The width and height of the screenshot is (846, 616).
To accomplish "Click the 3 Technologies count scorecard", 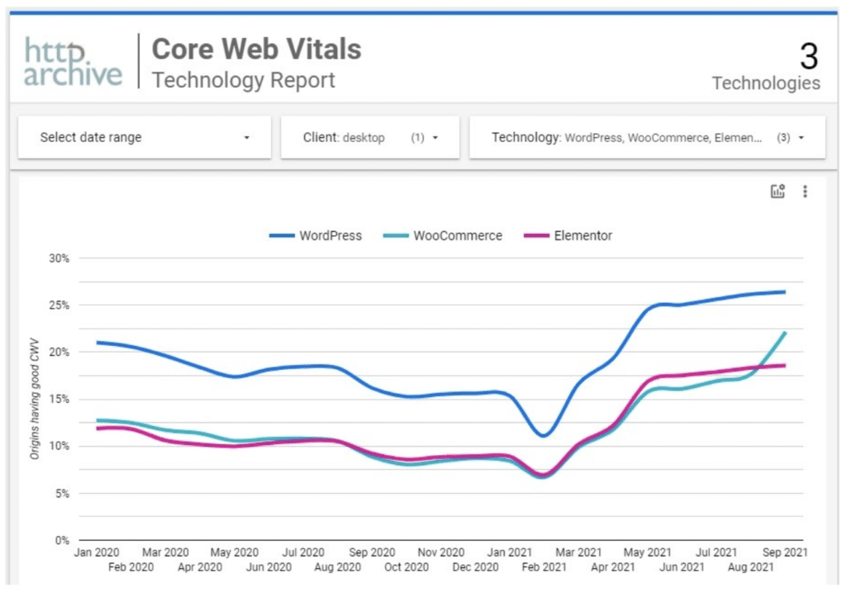I will 766,68.
